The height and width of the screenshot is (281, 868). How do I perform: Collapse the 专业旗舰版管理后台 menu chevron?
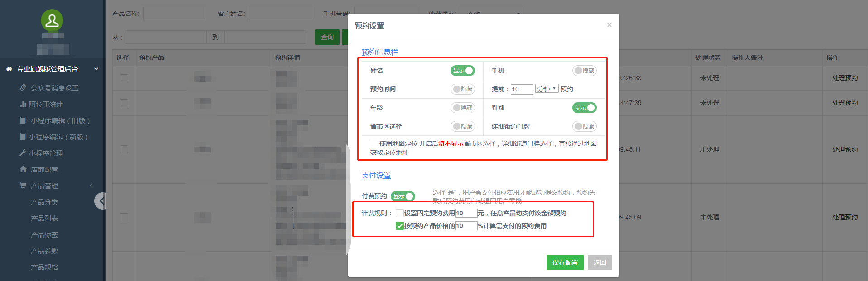pyautogui.click(x=96, y=69)
